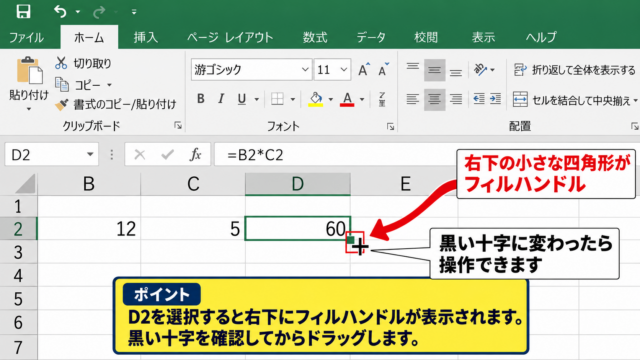Open Insert Function fx icon

point(196,155)
